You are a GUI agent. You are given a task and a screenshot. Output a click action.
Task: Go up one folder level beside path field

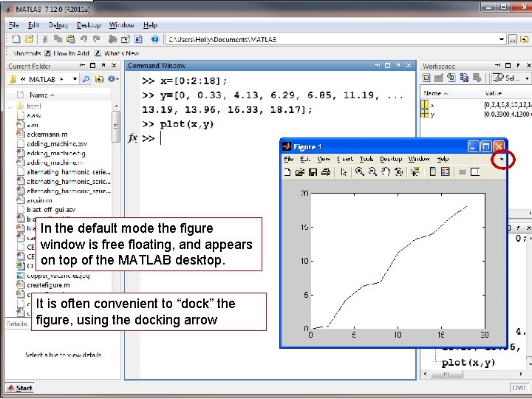(525, 40)
